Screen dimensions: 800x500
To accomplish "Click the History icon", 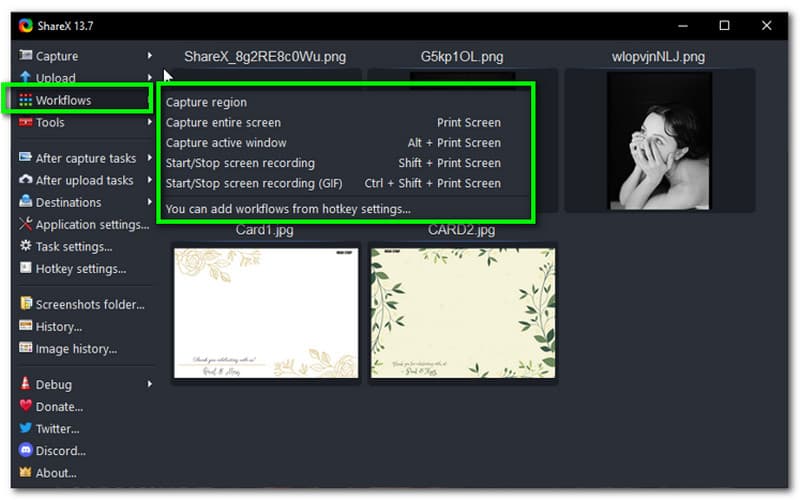I will pos(26,326).
